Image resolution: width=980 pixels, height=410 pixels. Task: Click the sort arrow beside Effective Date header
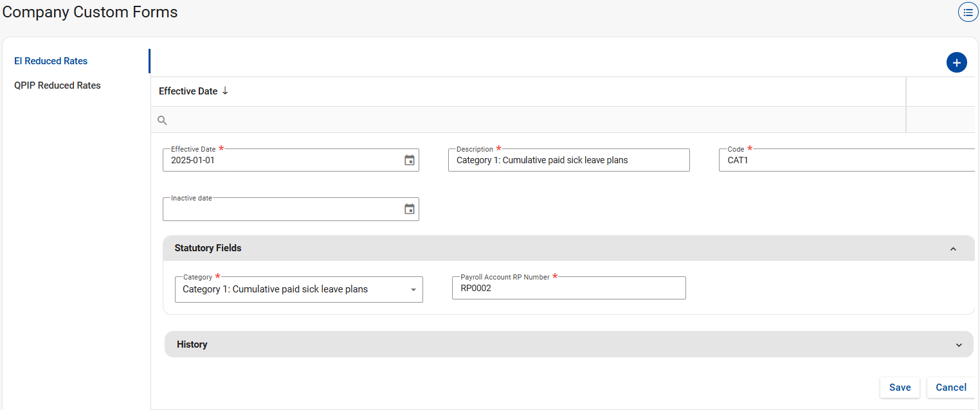225,91
